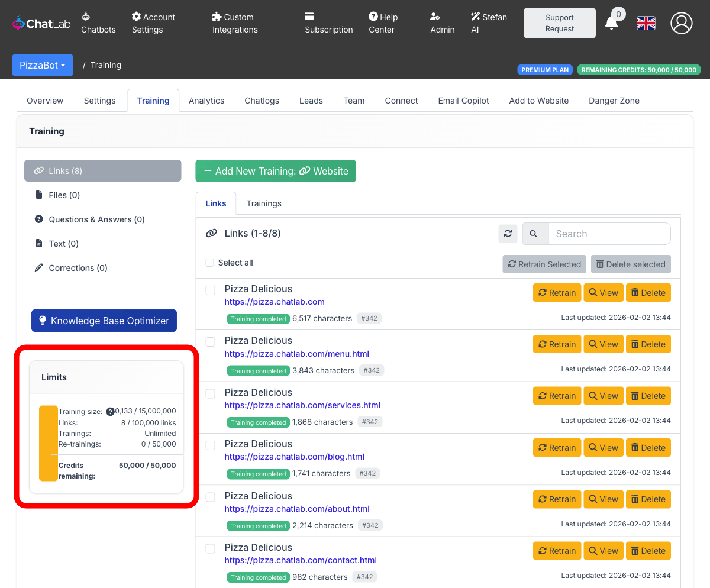
Task: Click the notification bell icon
Action: pyautogui.click(x=611, y=24)
